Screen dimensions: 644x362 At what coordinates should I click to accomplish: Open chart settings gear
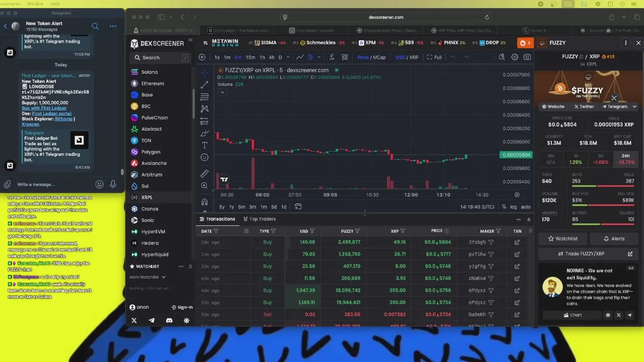pyautogui.click(x=515, y=57)
